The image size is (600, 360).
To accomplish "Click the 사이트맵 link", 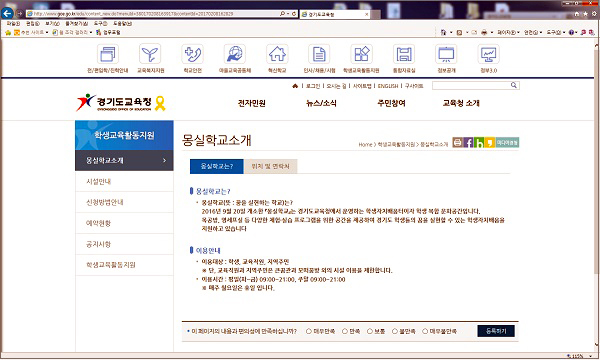I will click(x=362, y=86).
